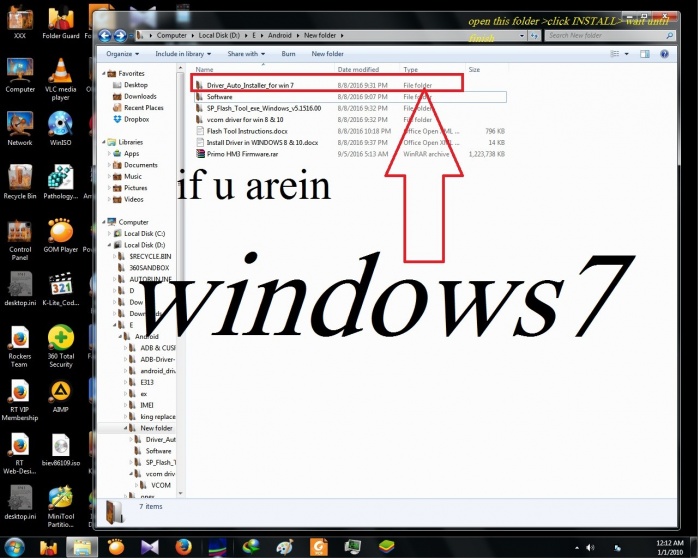This screenshot has height=559, width=700.
Task: Click the Paint icon in the taskbar
Action: click(285, 547)
